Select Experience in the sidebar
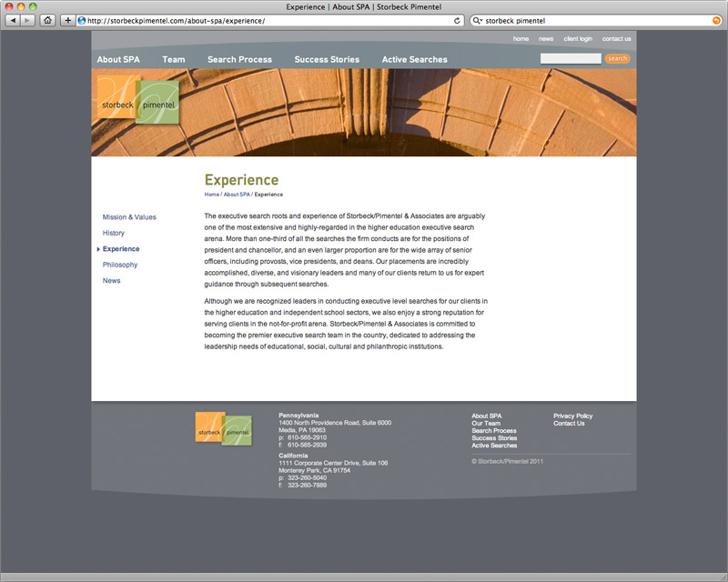 click(121, 249)
